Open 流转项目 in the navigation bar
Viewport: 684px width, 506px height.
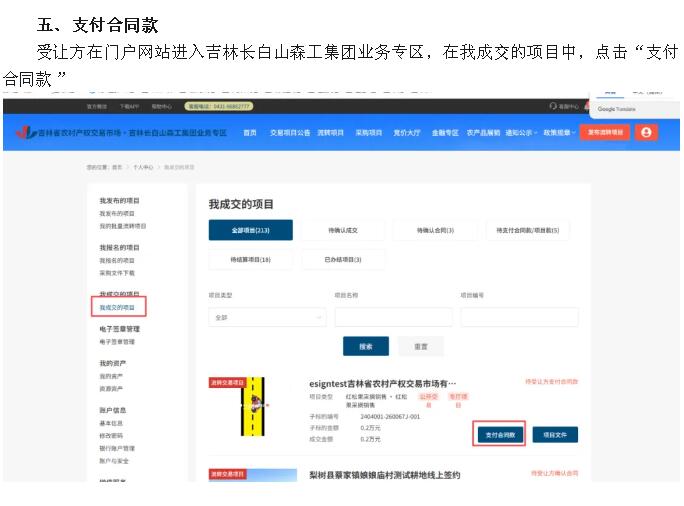[330, 133]
